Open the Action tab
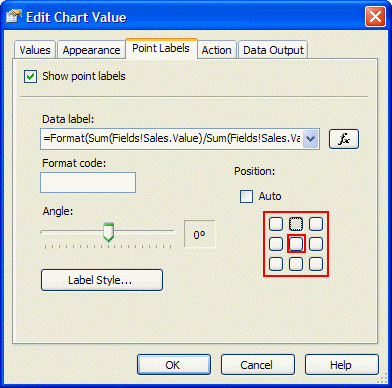 pyautogui.click(x=216, y=50)
